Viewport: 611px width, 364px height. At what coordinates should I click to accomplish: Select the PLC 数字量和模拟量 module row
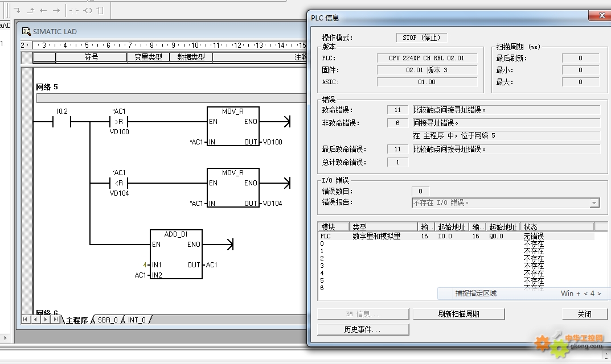tap(457, 236)
